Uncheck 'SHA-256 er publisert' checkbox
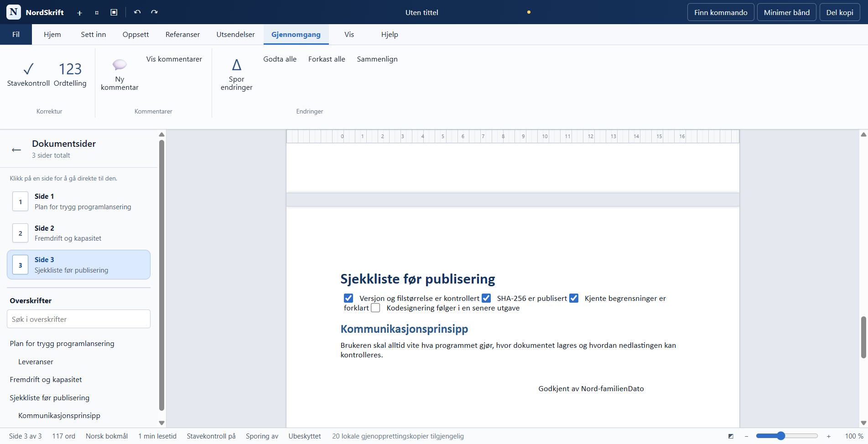Viewport: 868px width, 444px height. (x=486, y=298)
